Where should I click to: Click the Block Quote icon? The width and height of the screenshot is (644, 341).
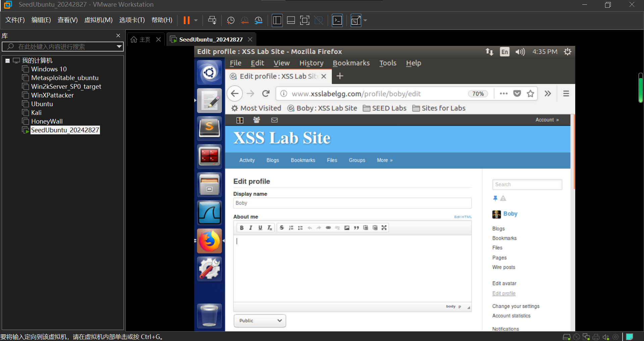pos(356,228)
